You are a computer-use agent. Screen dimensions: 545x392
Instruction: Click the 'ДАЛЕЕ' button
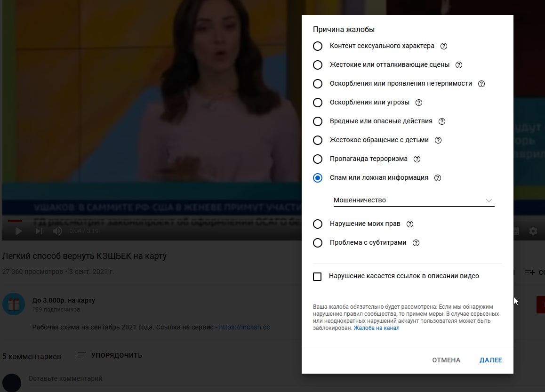point(490,360)
